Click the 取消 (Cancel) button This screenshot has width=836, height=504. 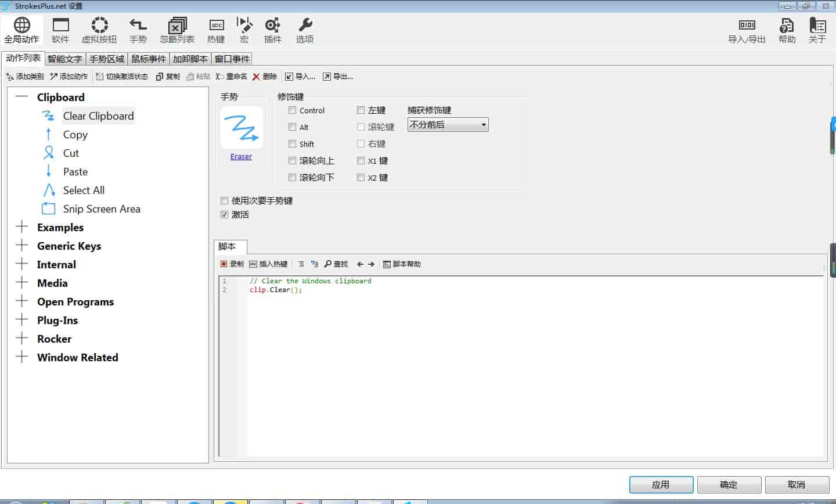tap(797, 485)
